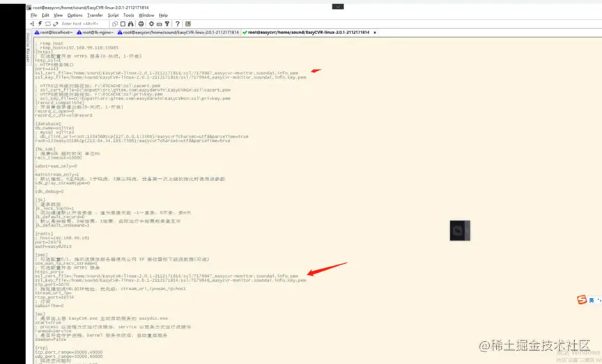This screenshot has height=364, width=602.
Task: Click the Paste toolbar icon
Action: (x=123, y=24)
